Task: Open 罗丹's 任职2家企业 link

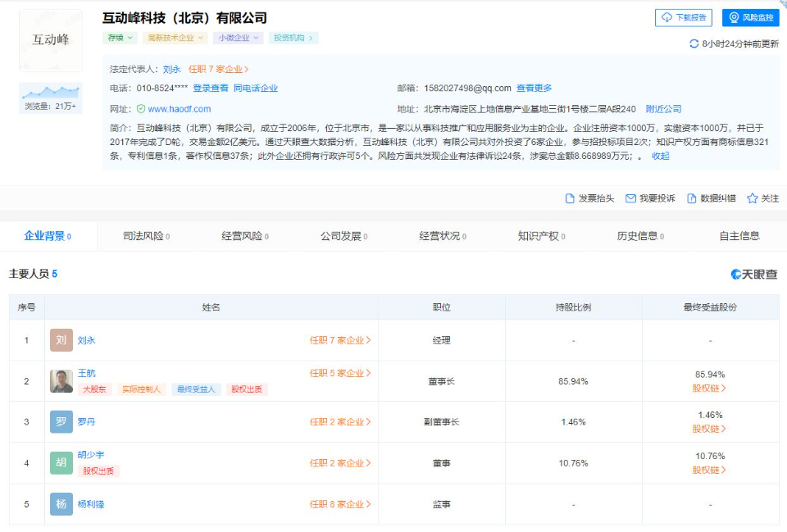Action: coord(340,422)
